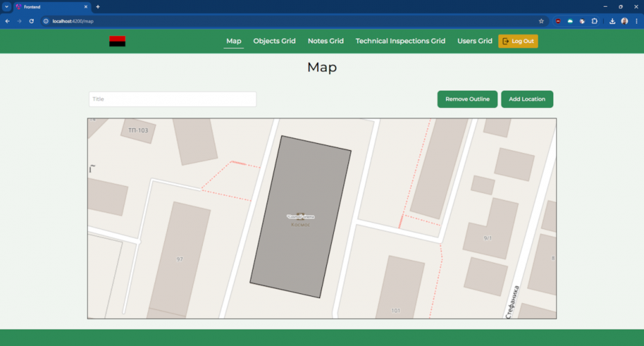
Task: Select the Map navigation item
Action: [x=233, y=41]
